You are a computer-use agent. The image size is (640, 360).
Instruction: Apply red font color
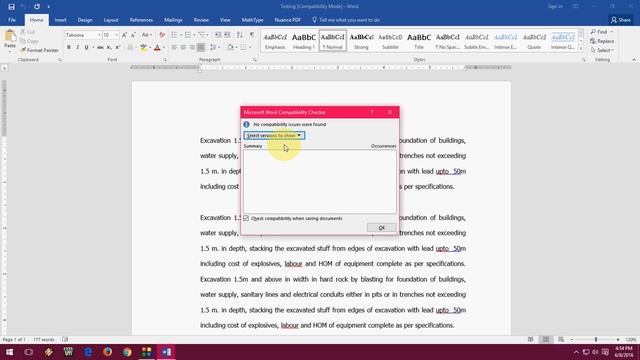click(x=157, y=48)
